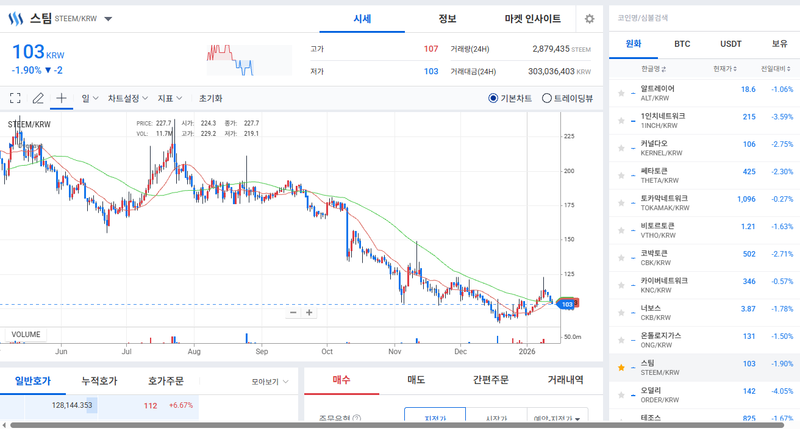Open settings with the gear icon
This screenshot has height=429, width=800.
pos(589,19)
